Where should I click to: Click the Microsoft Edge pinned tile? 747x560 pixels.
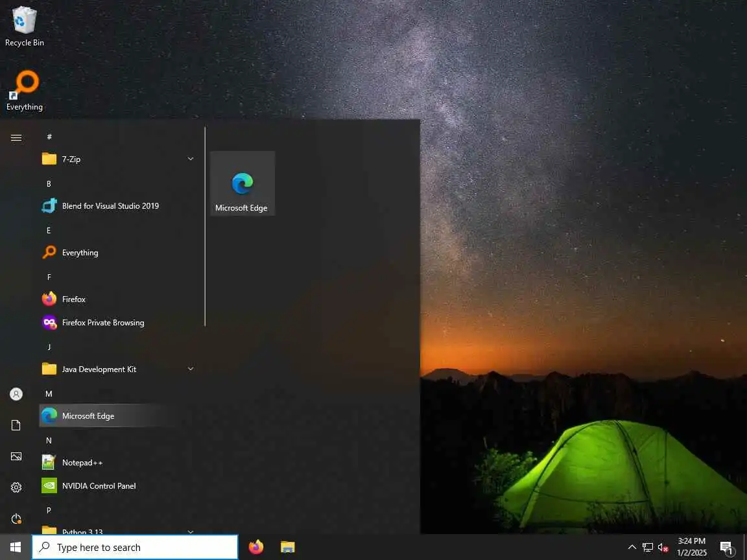243,183
